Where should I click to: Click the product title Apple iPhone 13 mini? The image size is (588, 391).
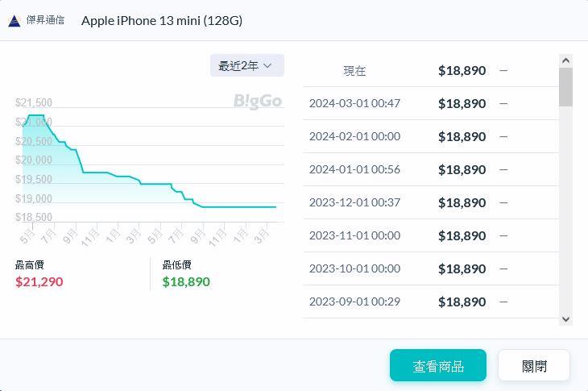[161, 20]
